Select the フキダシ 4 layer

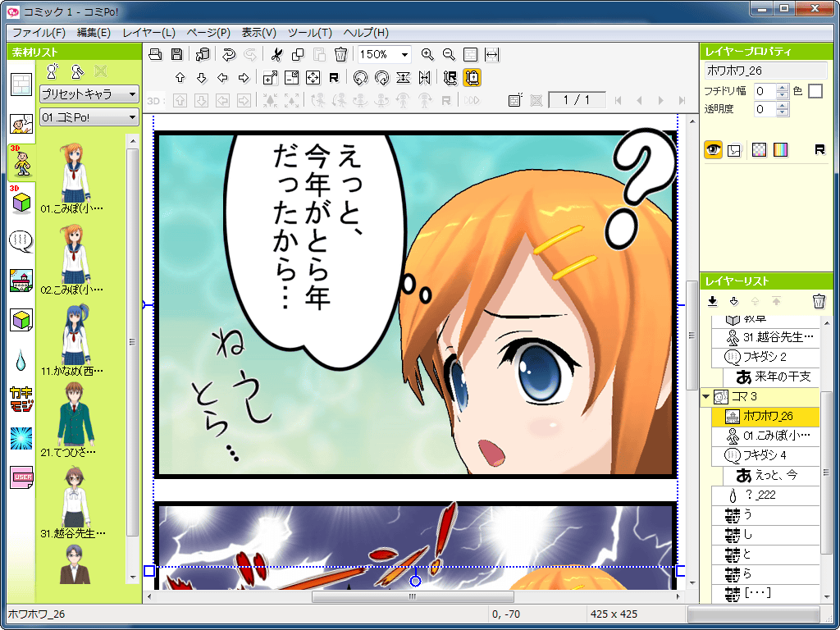(x=765, y=455)
